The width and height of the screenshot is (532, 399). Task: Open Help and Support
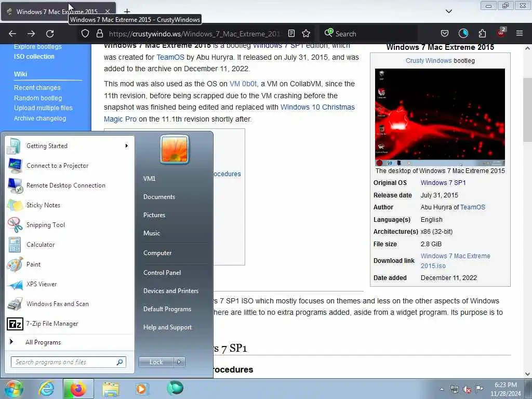point(168,327)
